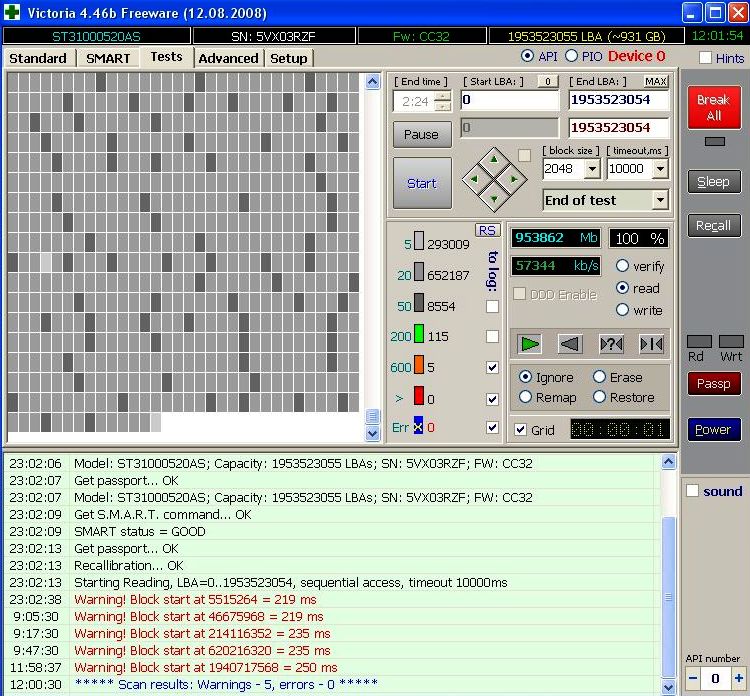The width and height of the screenshot is (750, 696).
Task: Click the blue Power button
Action: (x=714, y=430)
